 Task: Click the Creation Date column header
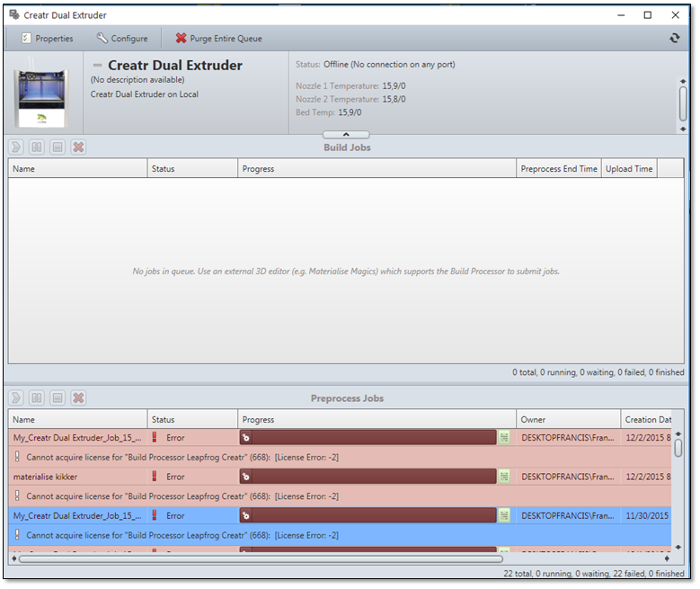coord(646,419)
